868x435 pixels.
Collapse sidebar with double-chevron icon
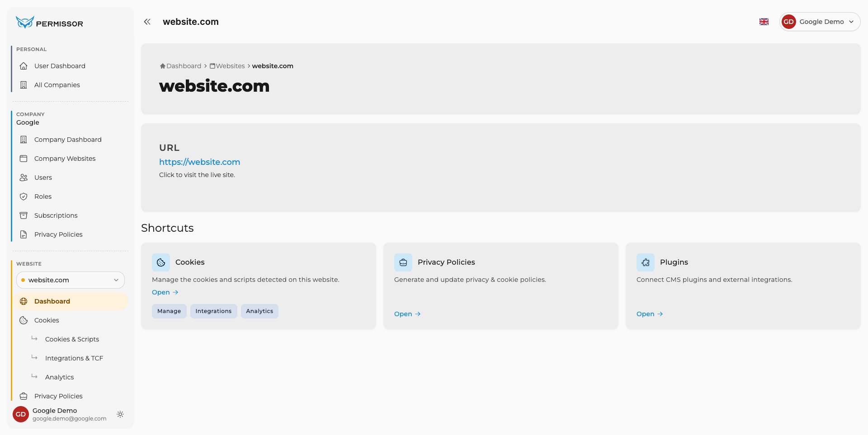tap(147, 22)
